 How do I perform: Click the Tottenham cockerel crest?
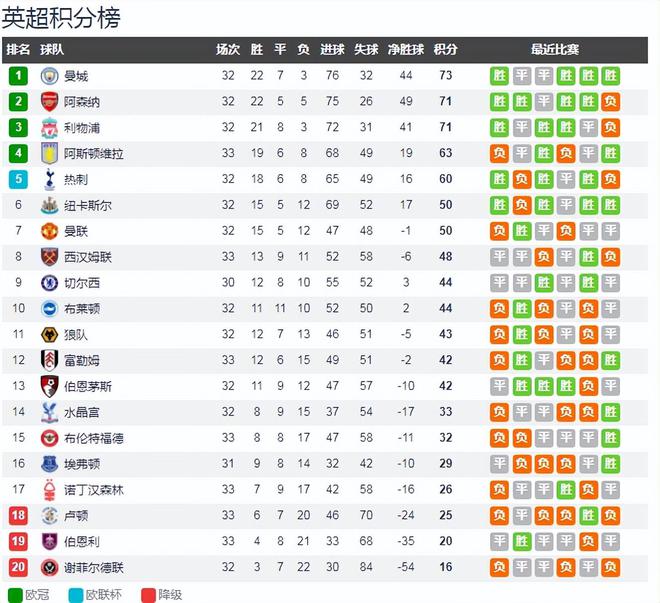click(x=49, y=180)
